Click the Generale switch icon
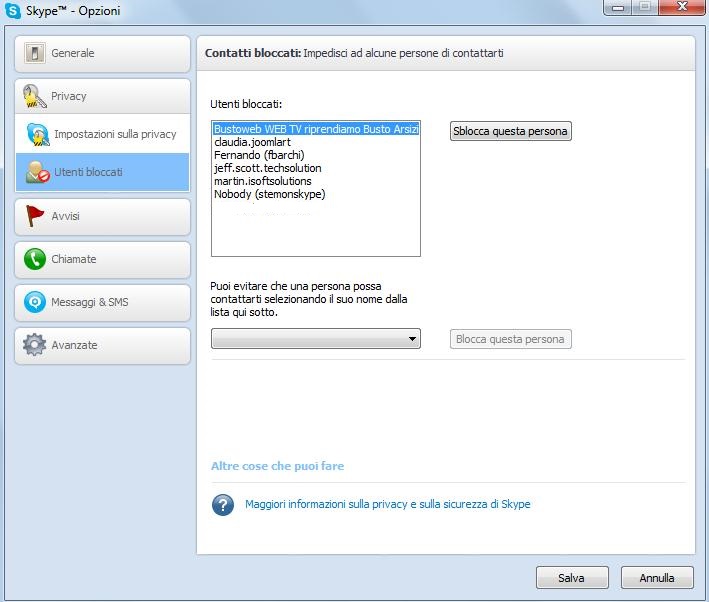Image resolution: width=709 pixels, height=602 pixels. pos(35,53)
